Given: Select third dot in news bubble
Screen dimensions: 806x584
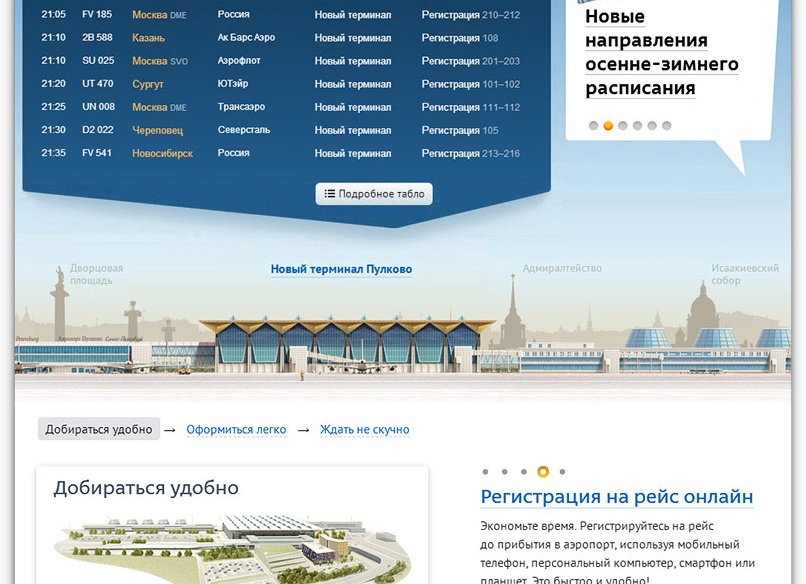Looking at the screenshot, I should tap(622, 125).
